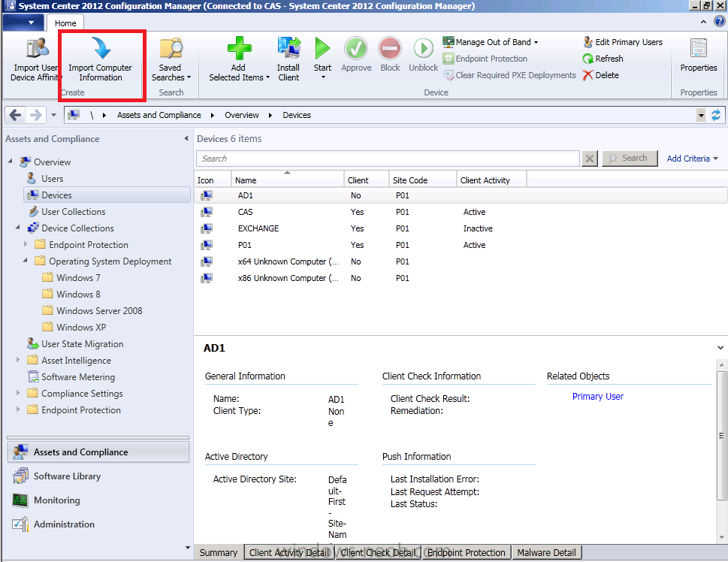Click the EXCHANGE device row icon

click(207, 228)
